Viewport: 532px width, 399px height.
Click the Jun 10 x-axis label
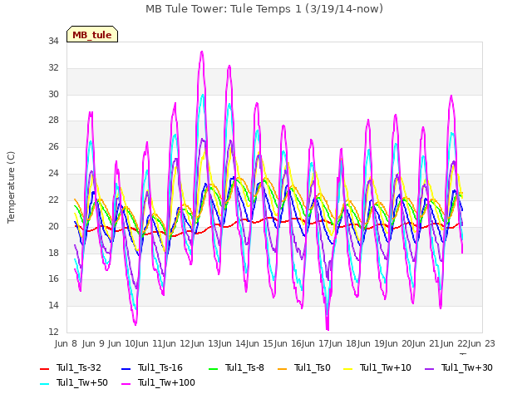[x=122, y=343]
